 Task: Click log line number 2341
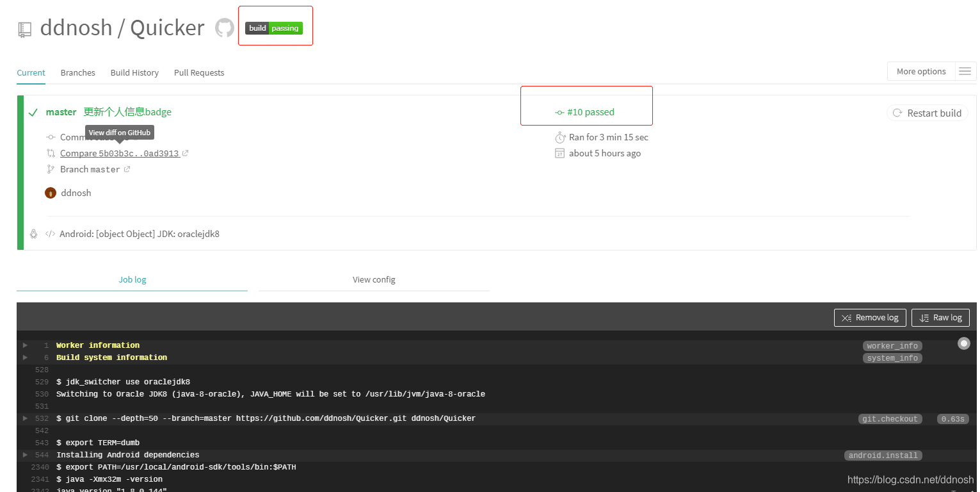(40, 479)
